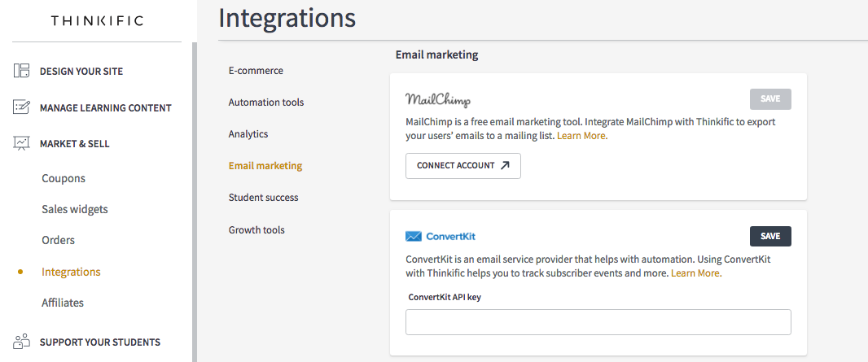This screenshot has height=362, width=868.
Task: Click into the ConvertKit API key field
Action: pos(598,322)
